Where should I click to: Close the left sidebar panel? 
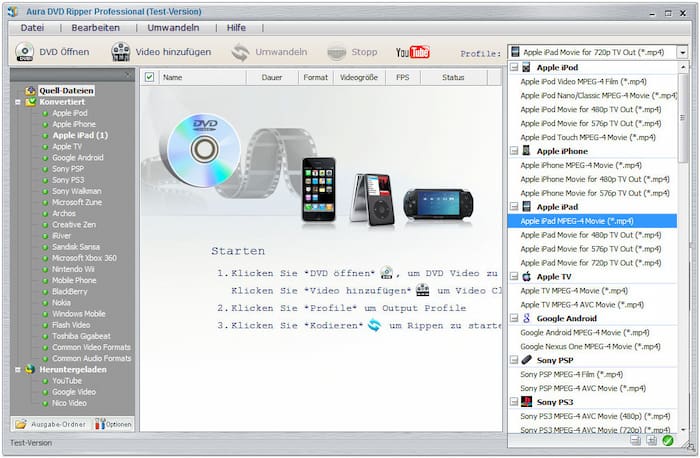click(x=128, y=75)
